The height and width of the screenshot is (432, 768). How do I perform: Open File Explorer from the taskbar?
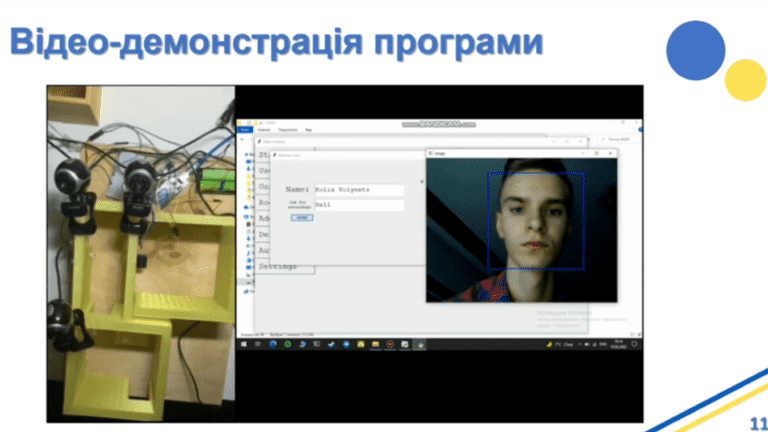point(376,344)
